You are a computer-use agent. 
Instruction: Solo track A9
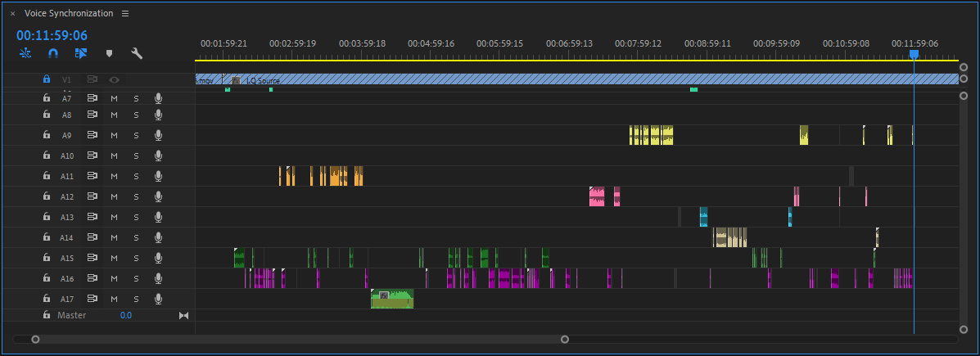tap(136, 135)
